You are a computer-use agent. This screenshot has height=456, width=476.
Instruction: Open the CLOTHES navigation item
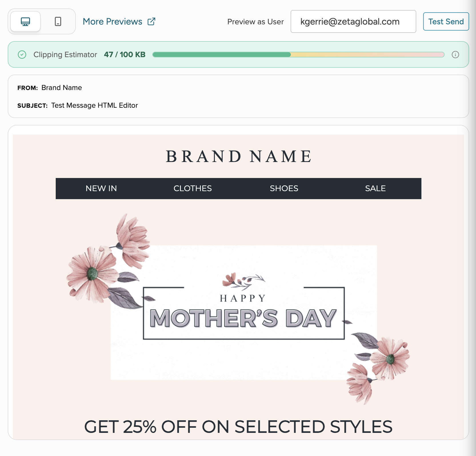click(x=193, y=188)
